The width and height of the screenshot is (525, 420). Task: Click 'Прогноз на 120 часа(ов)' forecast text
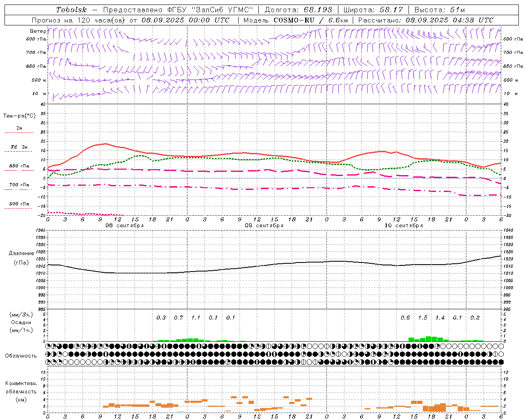point(79,20)
